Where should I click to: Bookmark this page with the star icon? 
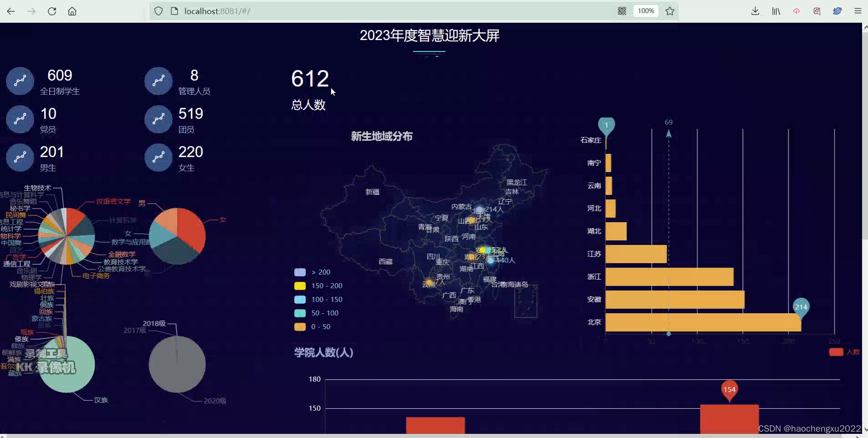click(670, 11)
